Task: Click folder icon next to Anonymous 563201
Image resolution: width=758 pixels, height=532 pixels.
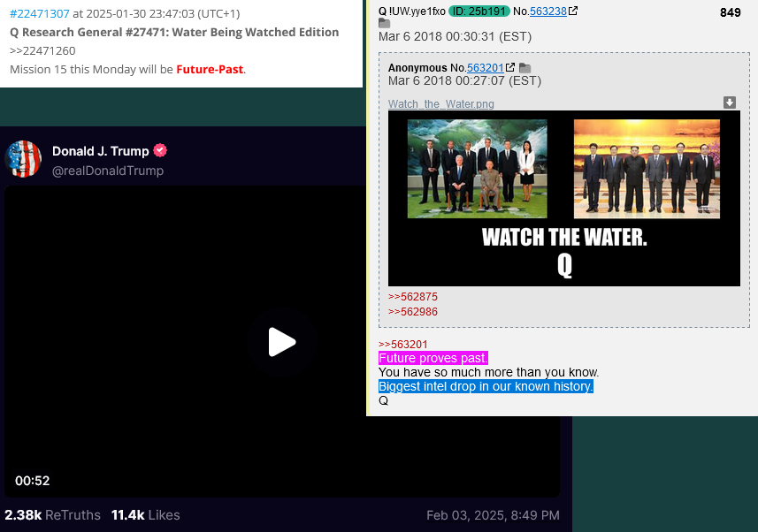Action: (x=525, y=68)
